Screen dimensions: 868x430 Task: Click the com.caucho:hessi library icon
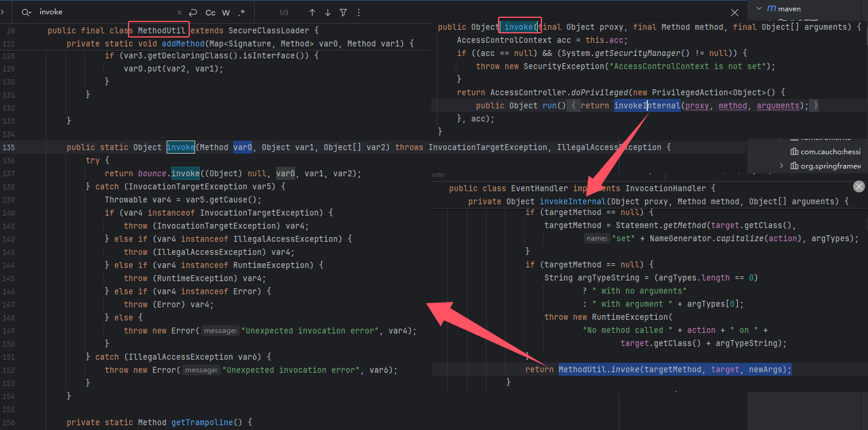(794, 152)
